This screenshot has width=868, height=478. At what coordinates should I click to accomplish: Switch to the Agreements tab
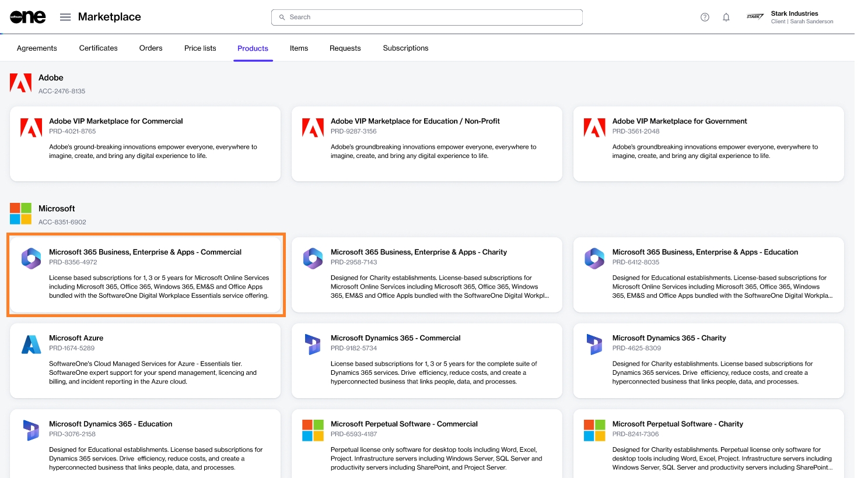click(x=37, y=48)
